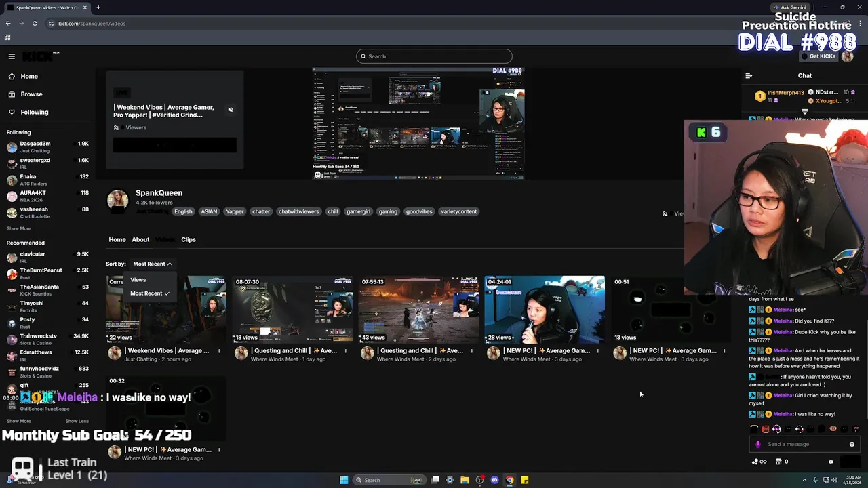Image resolution: width=868 pixels, height=488 pixels.
Task: Open Chrome apps grid shortcut
Action: coord(7,37)
